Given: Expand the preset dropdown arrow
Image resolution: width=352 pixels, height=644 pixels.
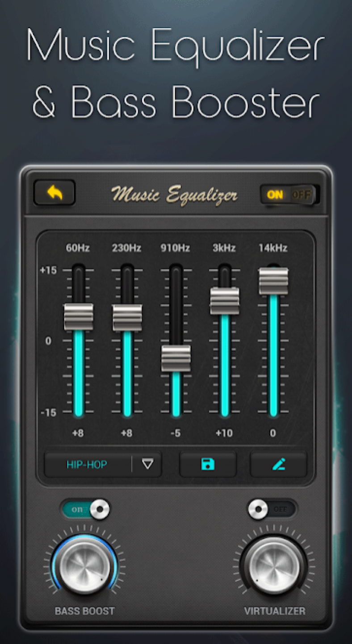Looking at the screenshot, I should pos(147,465).
